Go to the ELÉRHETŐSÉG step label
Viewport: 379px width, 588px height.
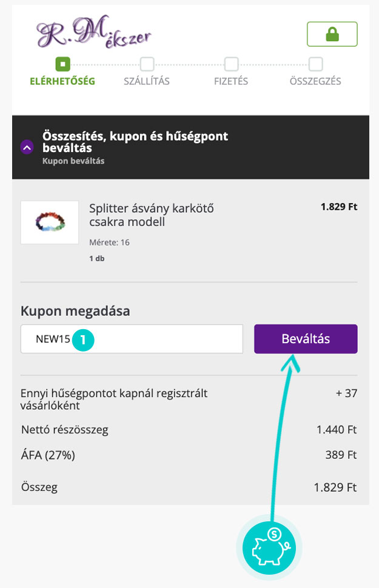(x=62, y=81)
